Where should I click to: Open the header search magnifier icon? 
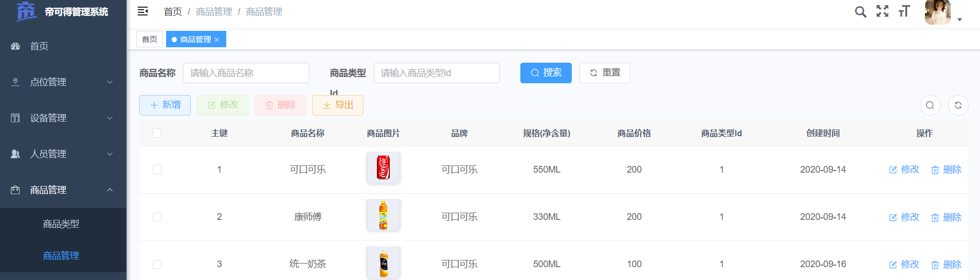pos(860,11)
